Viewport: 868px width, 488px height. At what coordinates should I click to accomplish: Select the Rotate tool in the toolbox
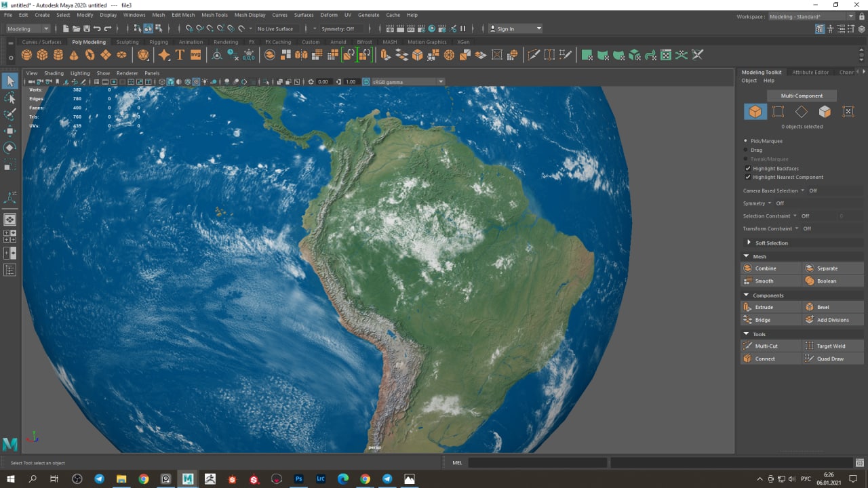10,147
